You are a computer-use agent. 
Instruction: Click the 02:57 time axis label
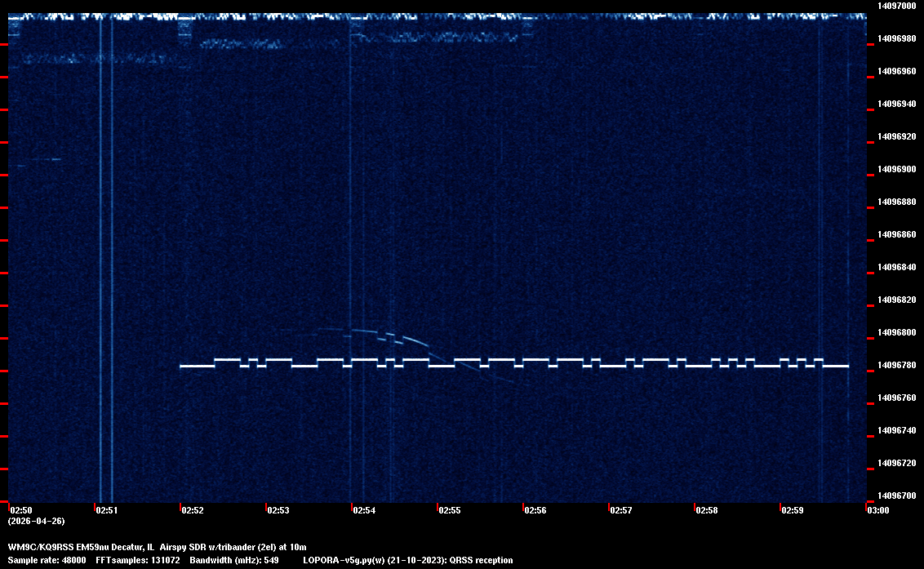point(621,510)
